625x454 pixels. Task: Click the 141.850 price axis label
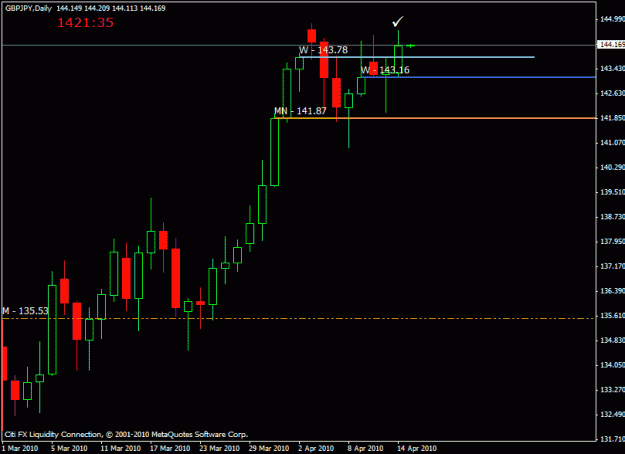click(x=612, y=118)
